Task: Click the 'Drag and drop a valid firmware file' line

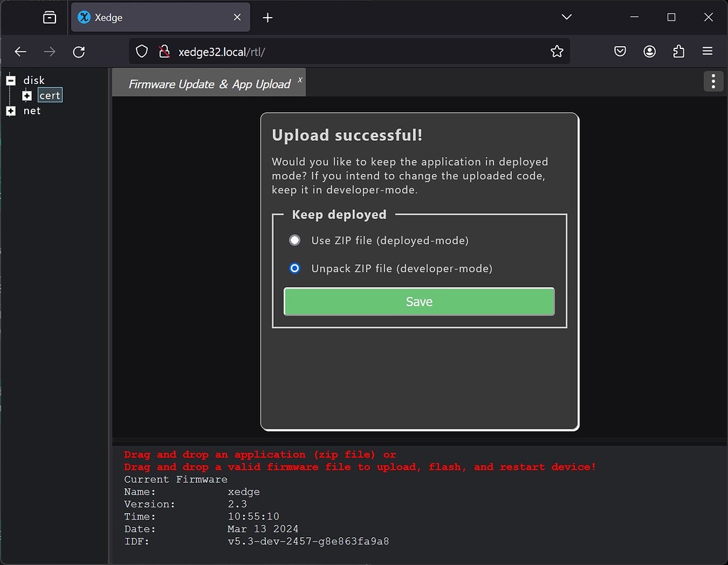Action: click(360, 467)
